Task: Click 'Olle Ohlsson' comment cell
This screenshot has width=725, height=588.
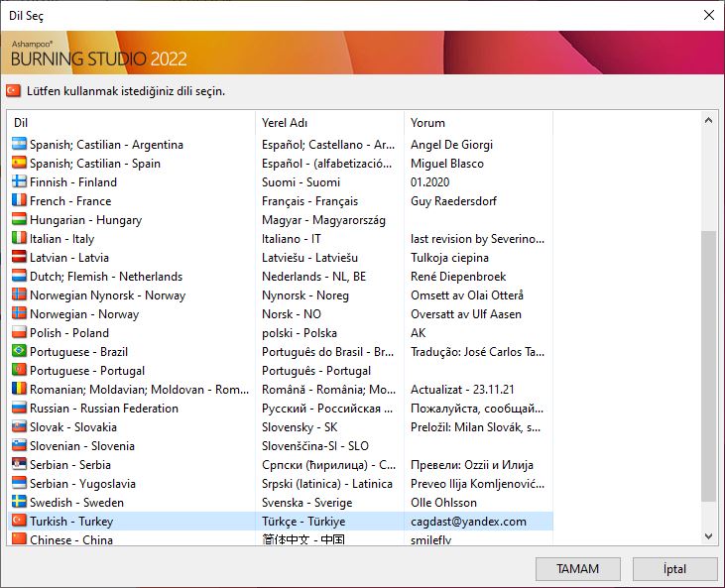Action: tap(443, 503)
